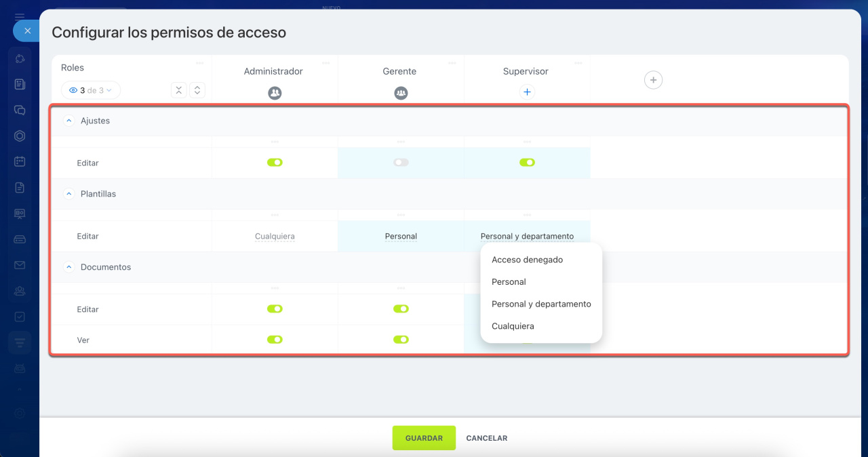Click the collapse all sections icon
This screenshot has width=868, height=457.
178,90
